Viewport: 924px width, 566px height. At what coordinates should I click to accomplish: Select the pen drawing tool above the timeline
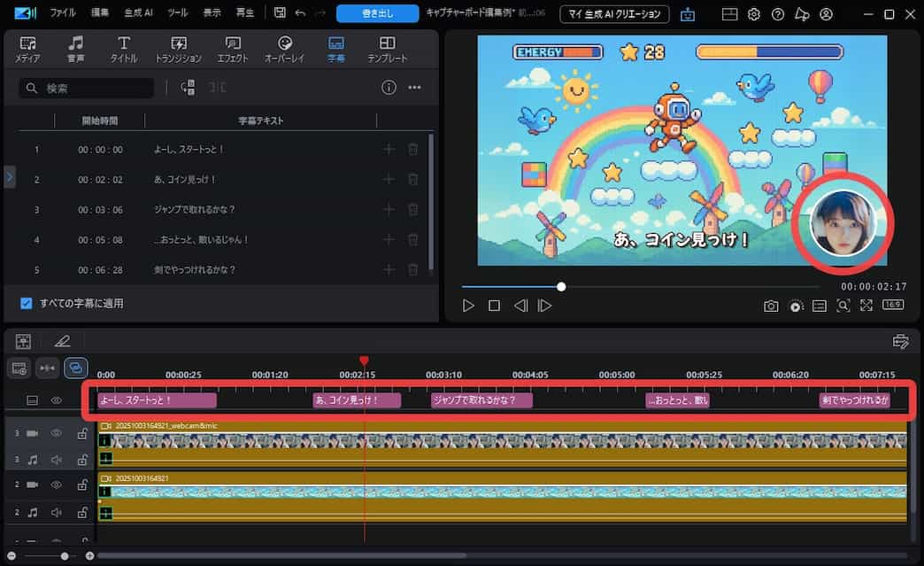coord(62,340)
